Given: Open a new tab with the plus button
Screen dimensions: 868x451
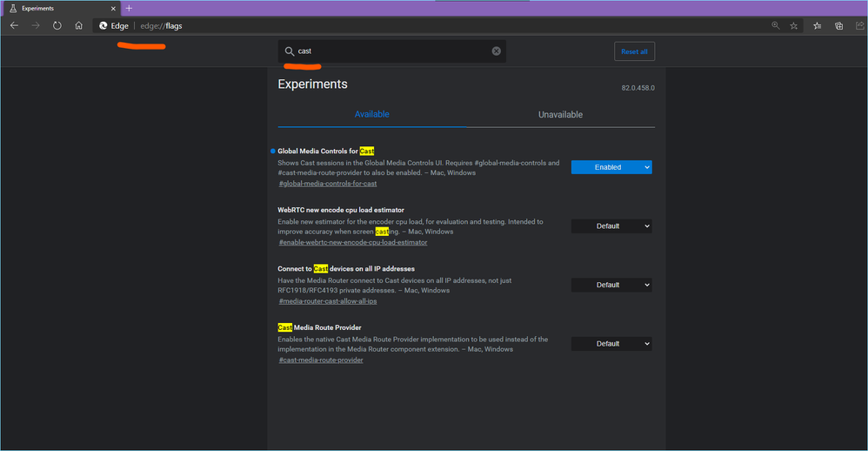Looking at the screenshot, I should [x=129, y=9].
